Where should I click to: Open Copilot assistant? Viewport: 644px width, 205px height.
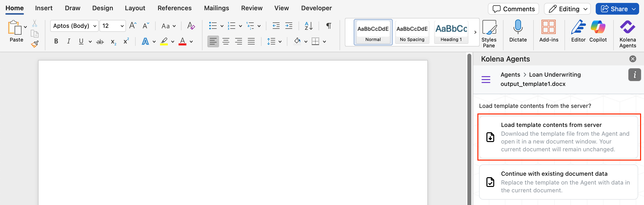(598, 31)
